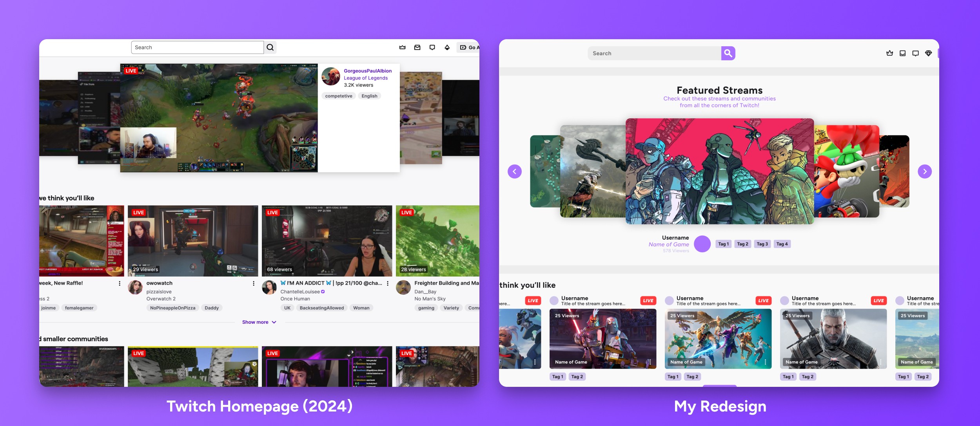
Task: Open the stream thumbnail showing 68 viewers
Action: [327, 241]
